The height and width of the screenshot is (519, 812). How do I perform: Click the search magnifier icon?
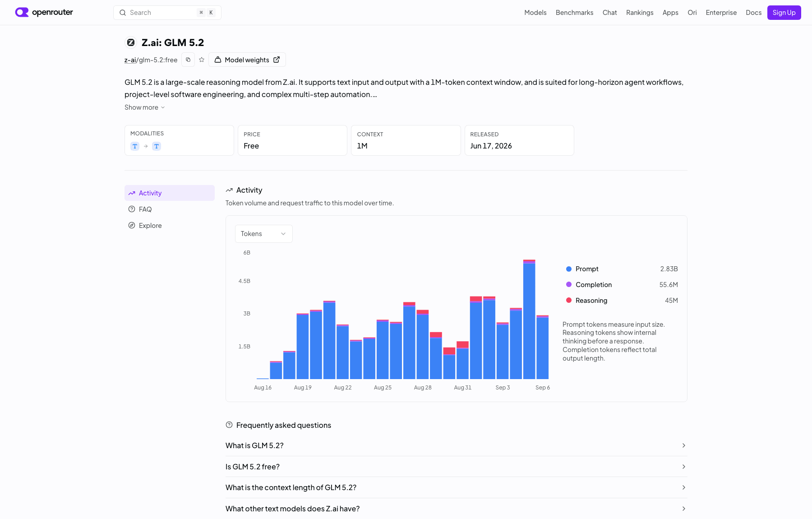123,13
